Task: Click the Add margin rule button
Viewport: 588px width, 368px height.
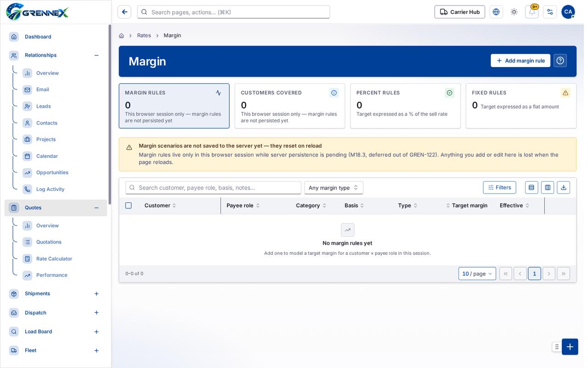Action: click(x=520, y=61)
